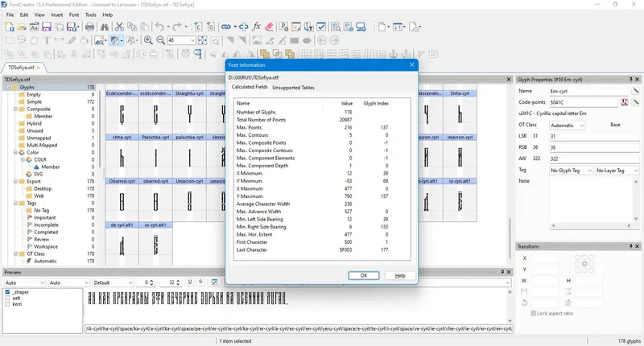This screenshot has width=644, height=346.
Task: Open the zoom level 48 dropdown
Action: point(192,40)
